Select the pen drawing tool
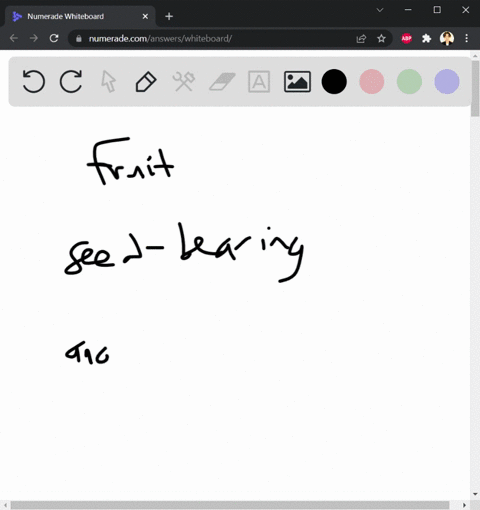The image size is (480, 510). (x=146, y=82)
